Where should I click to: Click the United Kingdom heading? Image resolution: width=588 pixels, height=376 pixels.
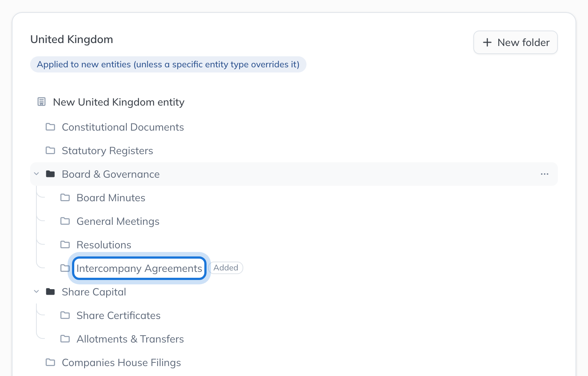72,39
